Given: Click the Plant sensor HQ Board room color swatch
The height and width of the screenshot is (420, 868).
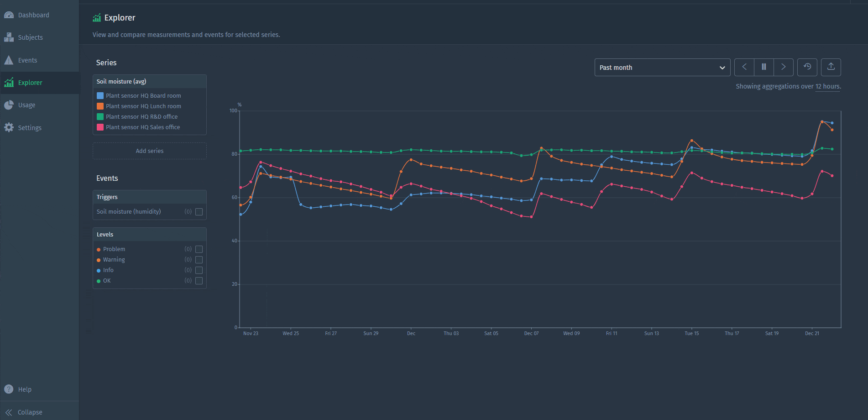Looking at the screenshot, I should coord(100,95).
